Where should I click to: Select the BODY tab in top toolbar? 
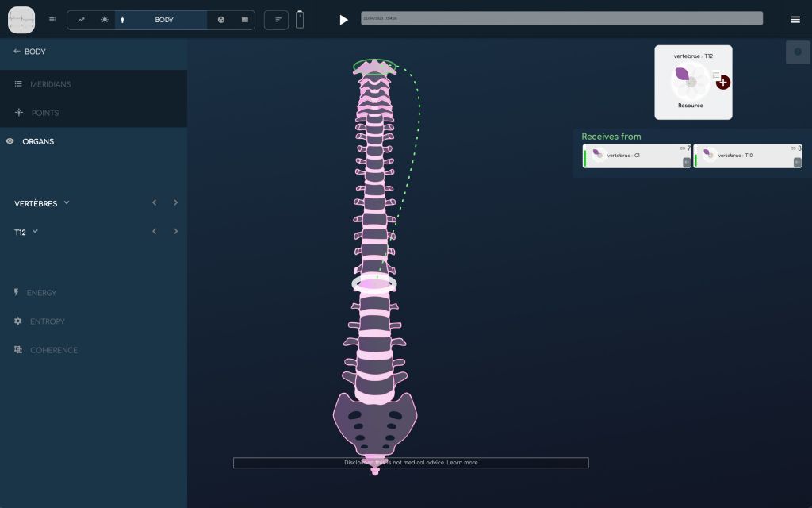(163, 20)
